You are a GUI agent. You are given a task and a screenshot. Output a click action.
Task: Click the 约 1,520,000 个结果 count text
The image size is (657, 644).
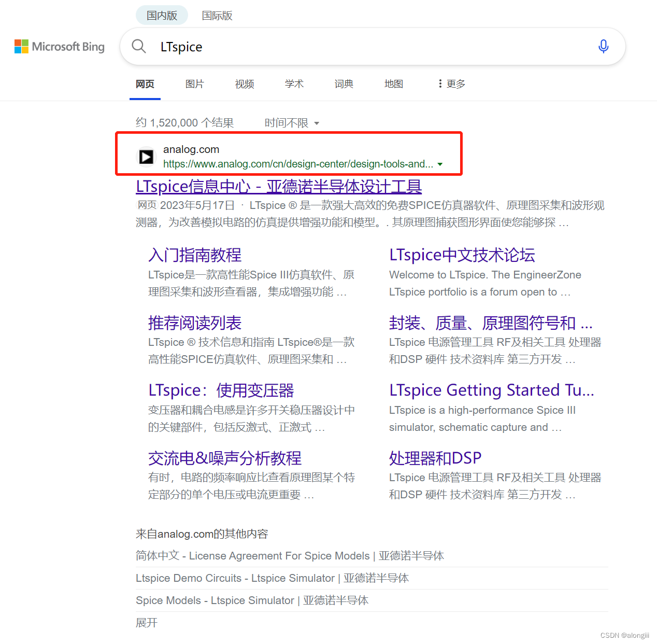click(184, 123)
